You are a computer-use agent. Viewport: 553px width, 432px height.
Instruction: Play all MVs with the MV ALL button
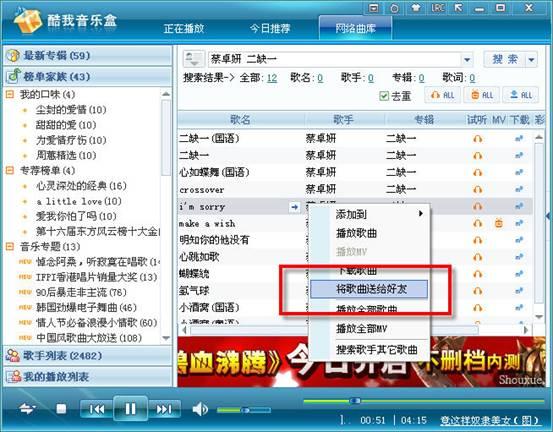point(482,95)
